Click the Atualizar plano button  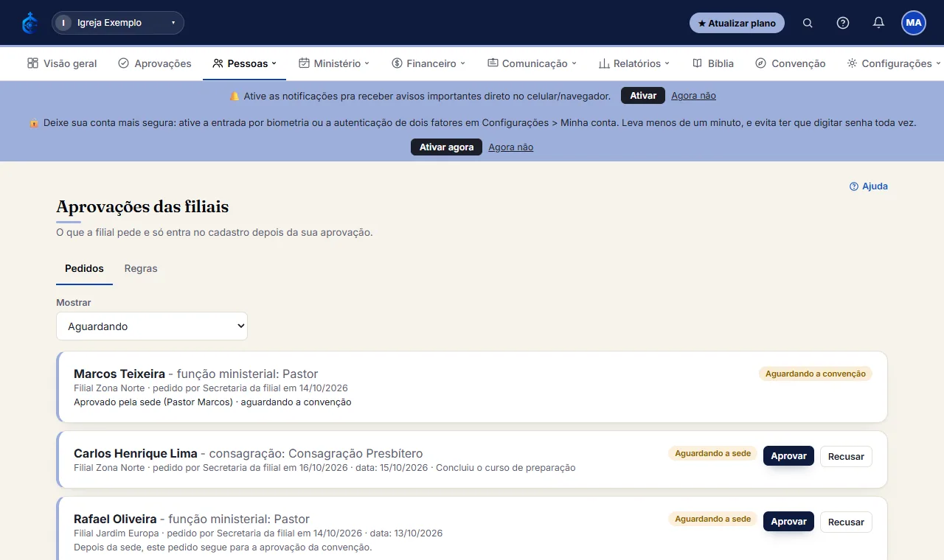click(737, 23)
